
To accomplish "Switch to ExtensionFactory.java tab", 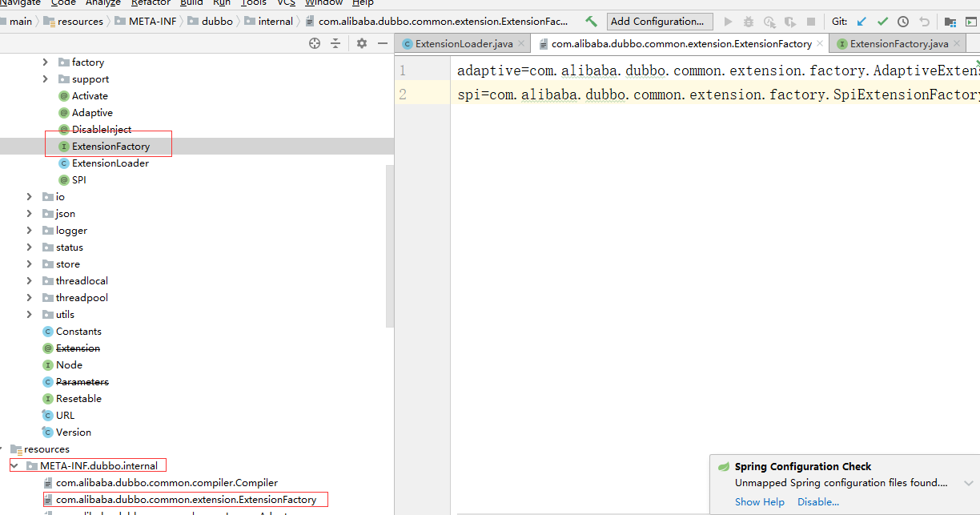I will click(899, 44).
